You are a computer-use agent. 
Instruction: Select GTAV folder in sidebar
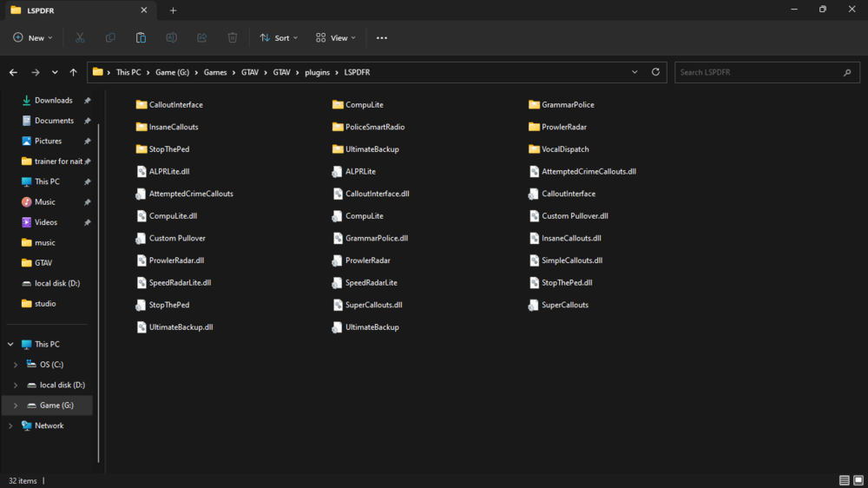pos(37,263)
